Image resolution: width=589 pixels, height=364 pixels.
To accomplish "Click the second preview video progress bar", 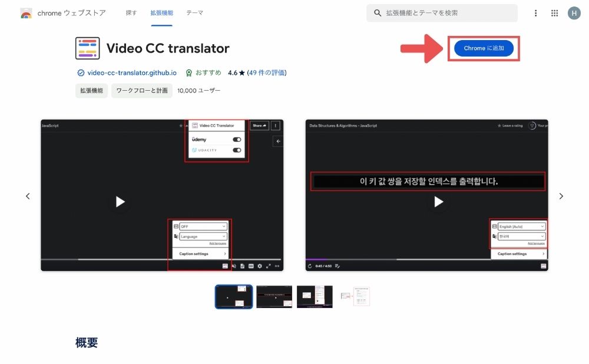I will tap(426, 259).
